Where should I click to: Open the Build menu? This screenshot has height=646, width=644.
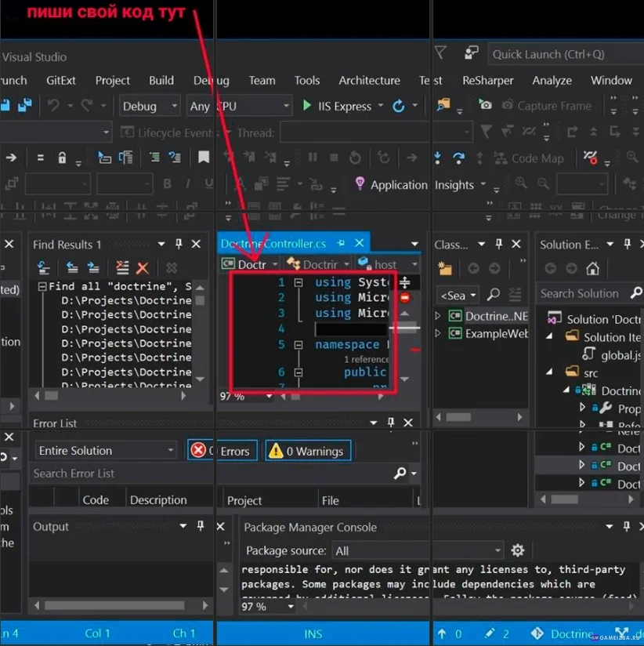coord(161,80)
